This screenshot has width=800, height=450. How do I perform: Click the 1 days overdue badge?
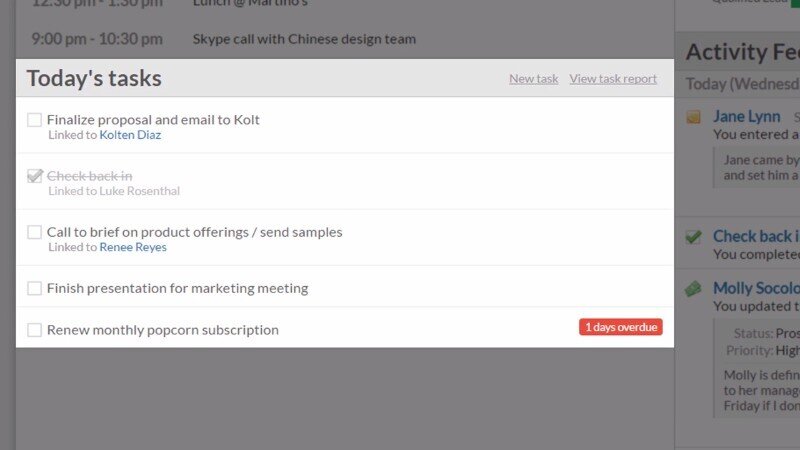point(620,327)
